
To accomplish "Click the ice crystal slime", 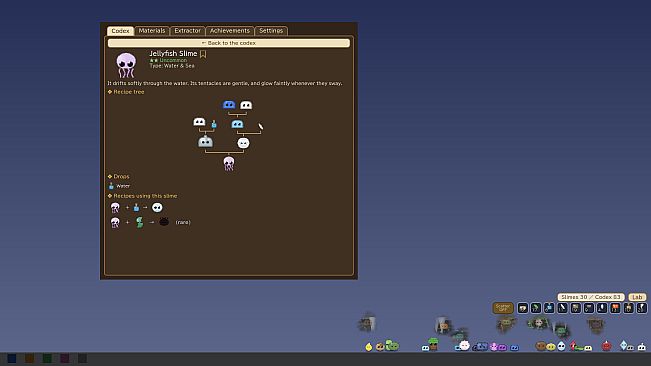I will pyautogui.click(x=623, y=344).
